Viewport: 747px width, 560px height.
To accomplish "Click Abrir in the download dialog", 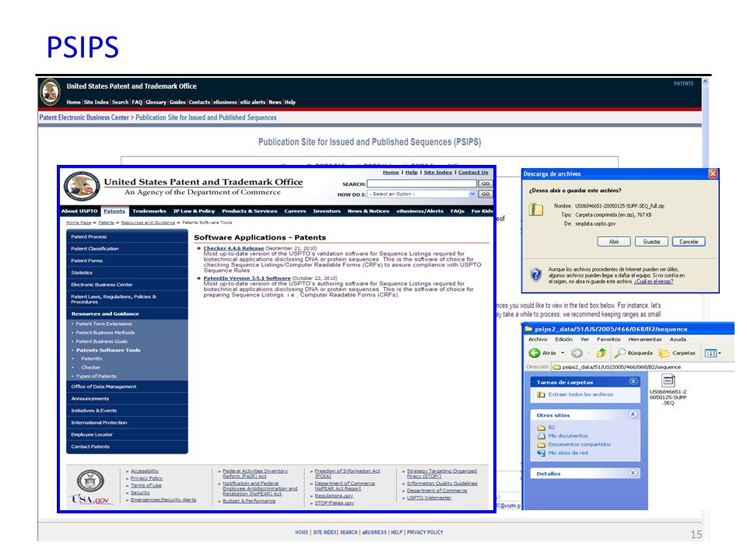I will 614,241.
